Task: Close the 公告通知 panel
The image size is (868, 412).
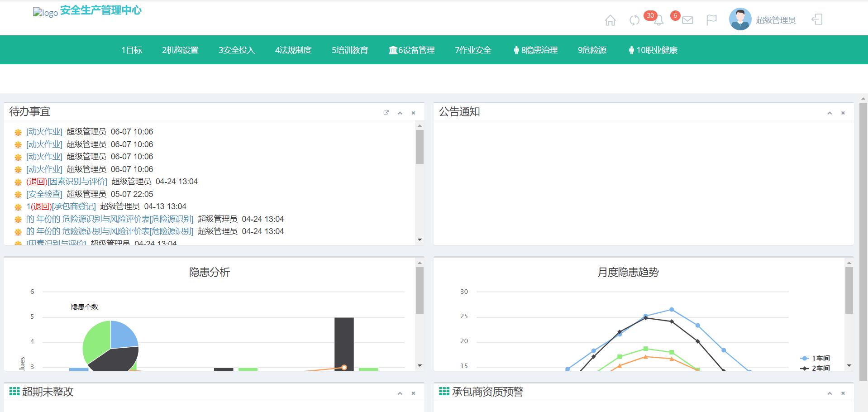Action: pyautogui.click(x=843, y=113)
